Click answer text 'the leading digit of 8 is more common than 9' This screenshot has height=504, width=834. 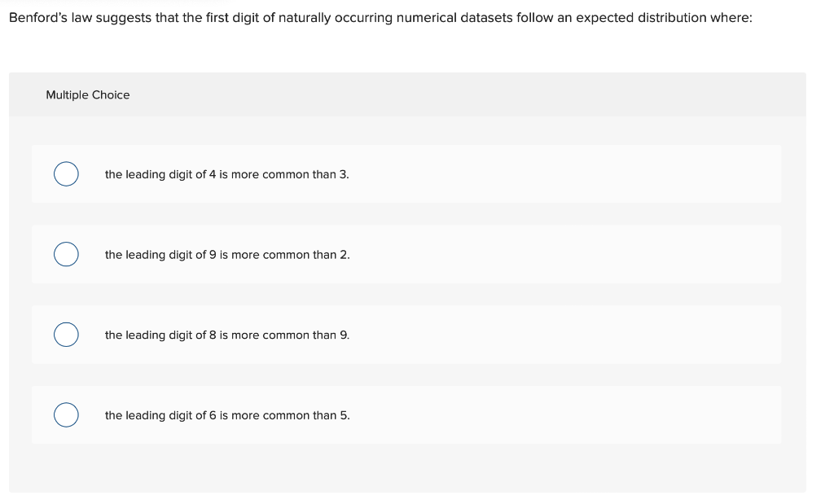[226, 334]
